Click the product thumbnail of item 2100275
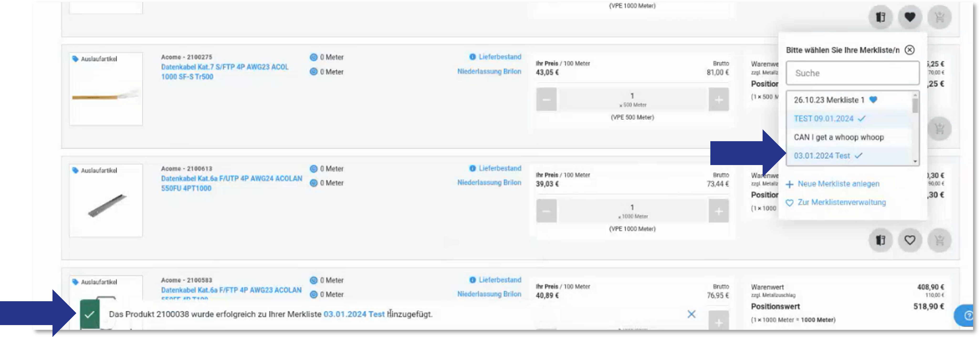Screen dimensions: 980x337 pyautogui.click(x=106, y=89)
